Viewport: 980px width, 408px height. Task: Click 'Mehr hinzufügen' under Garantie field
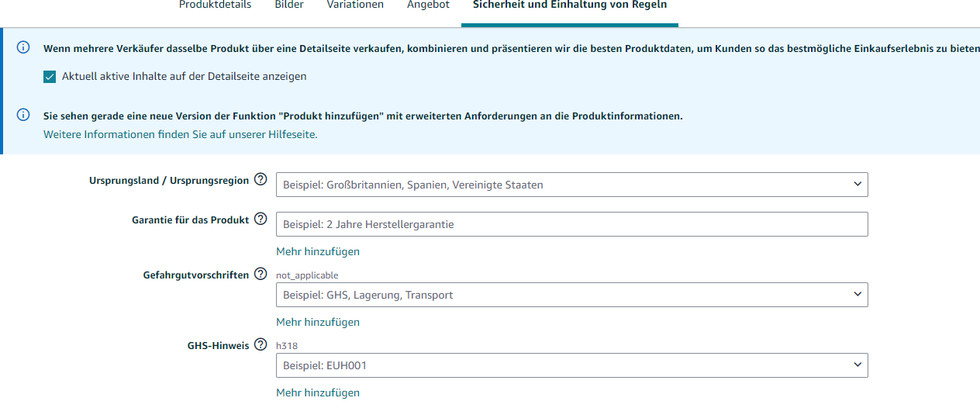point(318,251)
